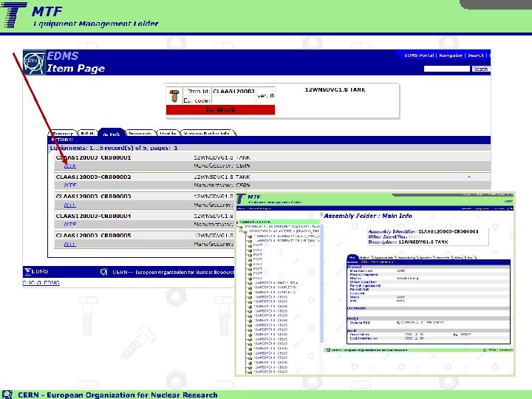Follow the CLIC @ EDMS link
The width and height of the screenshot is (532, 399).
(x=41, y=282)
